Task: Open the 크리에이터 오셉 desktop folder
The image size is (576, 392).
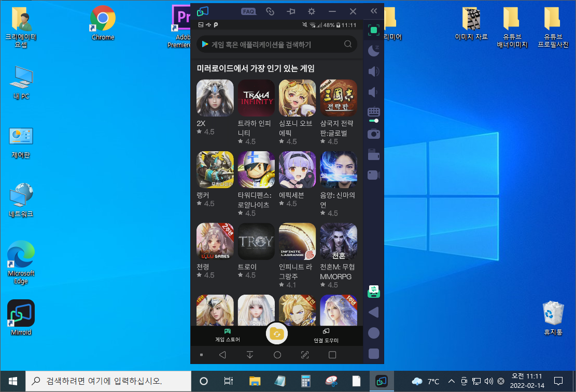Action: (x=21, y=27)
